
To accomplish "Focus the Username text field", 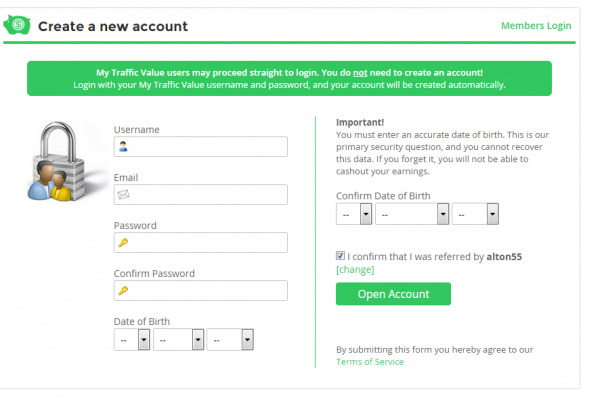I will click(x=208, y=147).
